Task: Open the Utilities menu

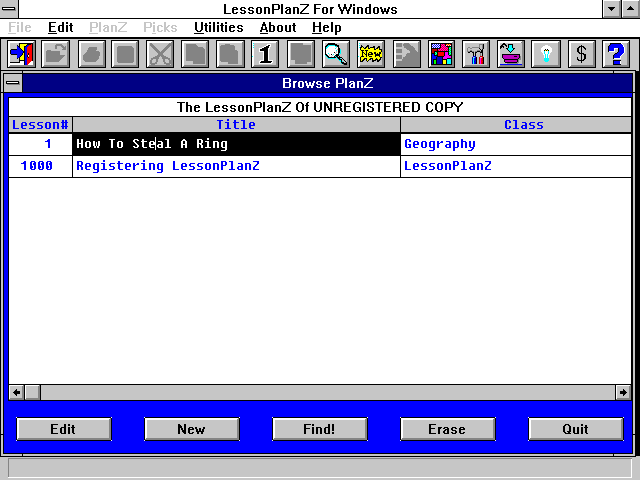Action: (x=220, y=28)
